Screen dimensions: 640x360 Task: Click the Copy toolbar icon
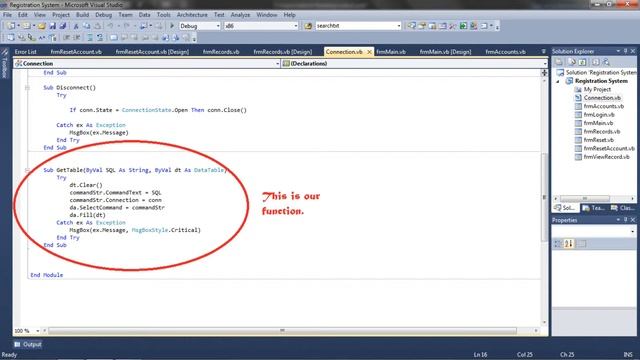[87, 26]
